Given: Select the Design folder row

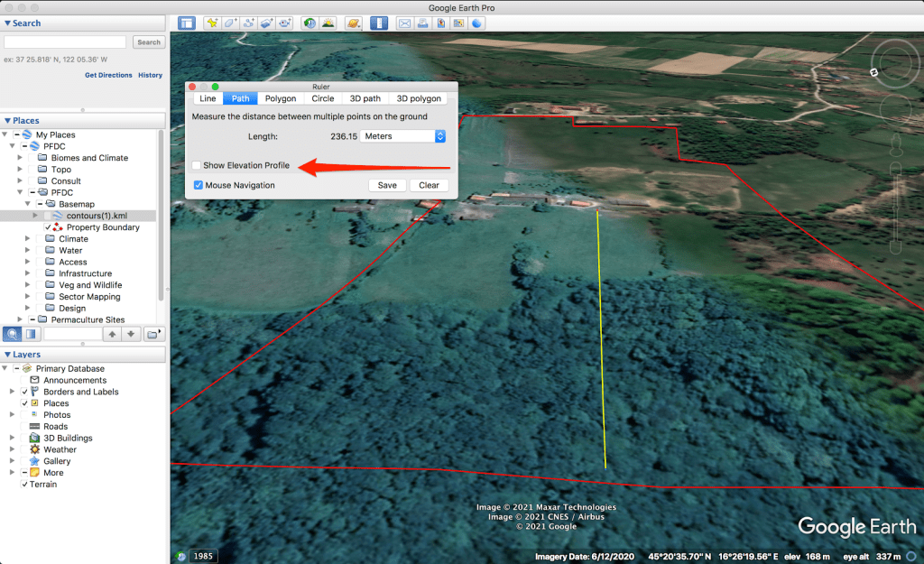Looking at the screenshot, I should coord(72,309).
